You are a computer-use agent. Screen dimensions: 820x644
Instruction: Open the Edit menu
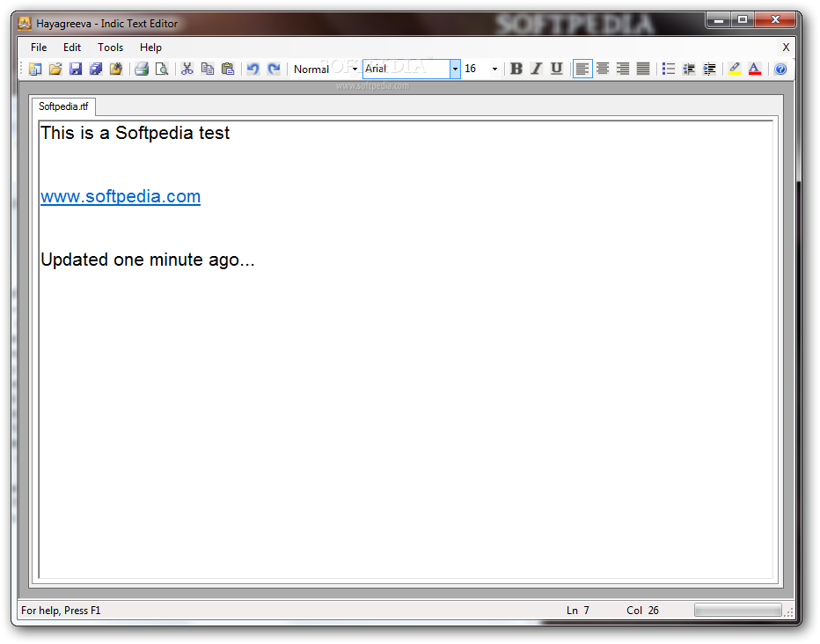pyautogui.click(x=72, y=48)
